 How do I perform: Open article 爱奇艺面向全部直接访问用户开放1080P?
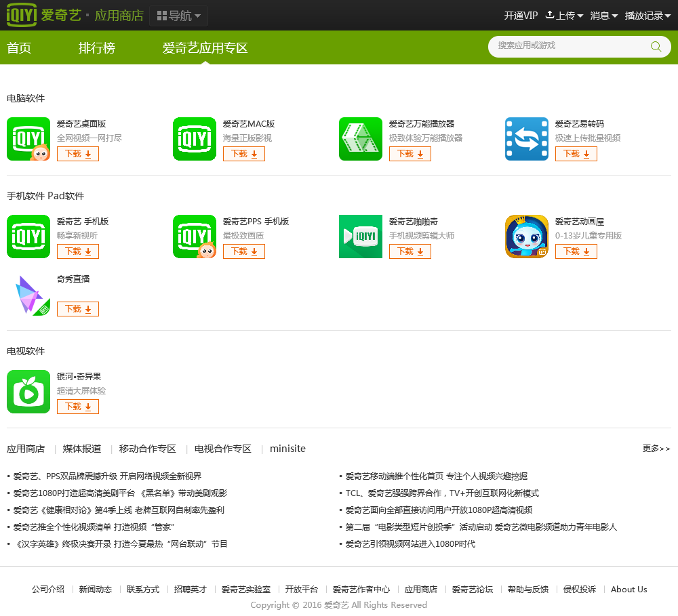click(439, 510)
